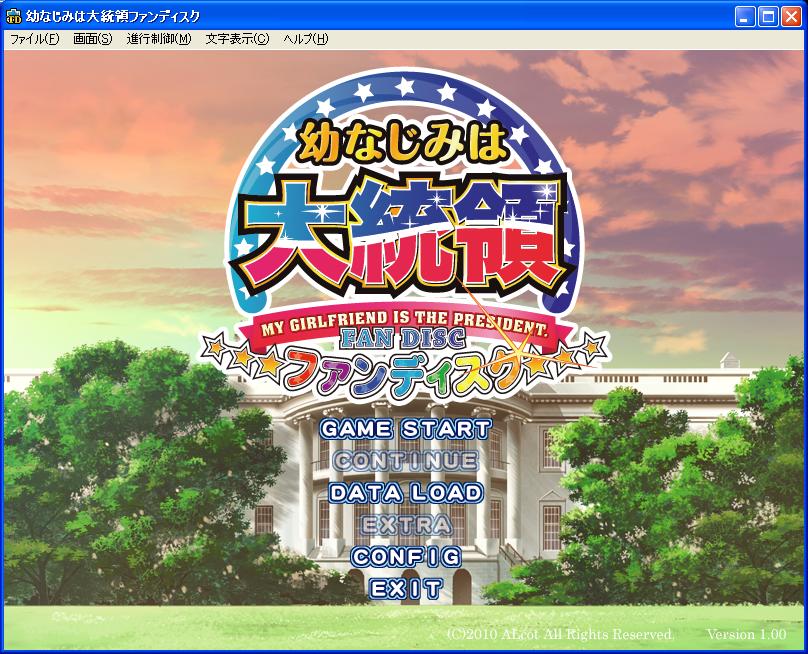Open the CONFIG settings

click(406, 557)
